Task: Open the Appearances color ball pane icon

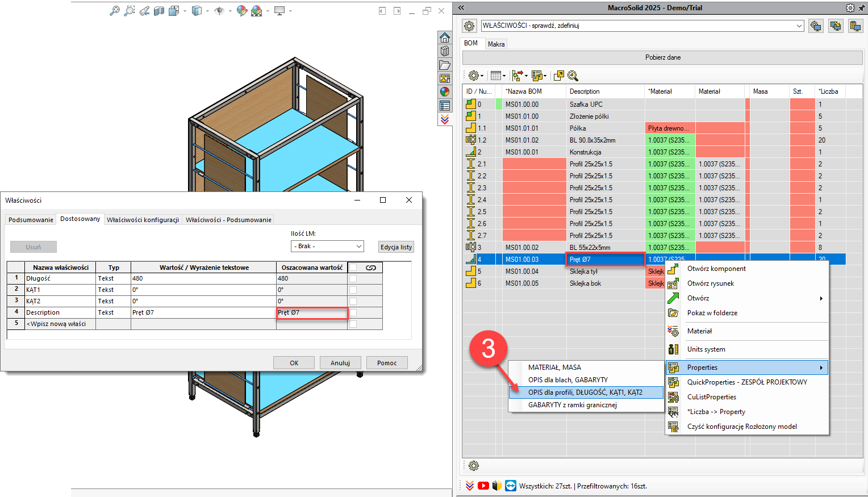Action: coord(445,92)
